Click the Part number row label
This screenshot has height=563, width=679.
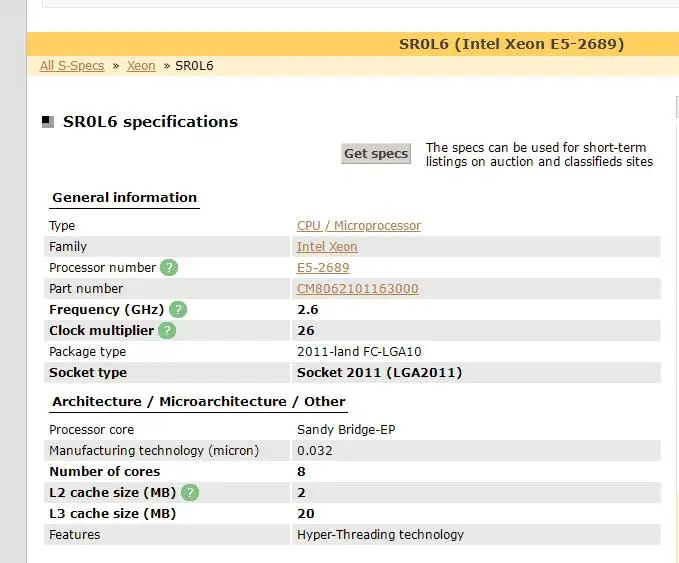(86, 288)
